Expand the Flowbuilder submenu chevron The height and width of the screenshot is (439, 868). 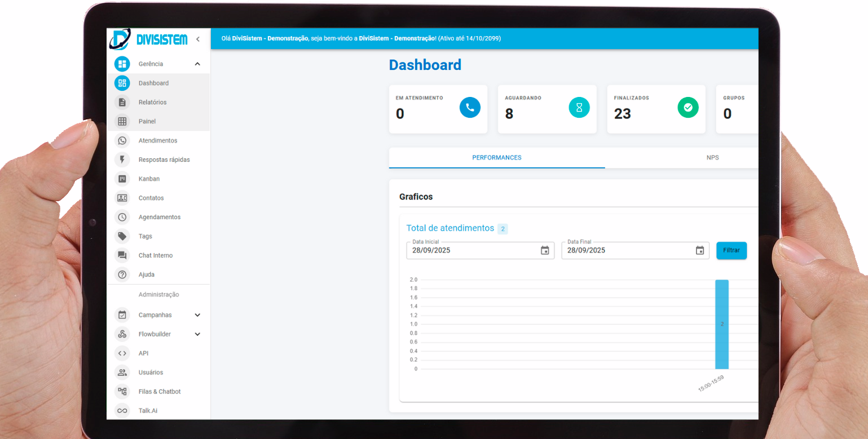click(x=197, y=334)
